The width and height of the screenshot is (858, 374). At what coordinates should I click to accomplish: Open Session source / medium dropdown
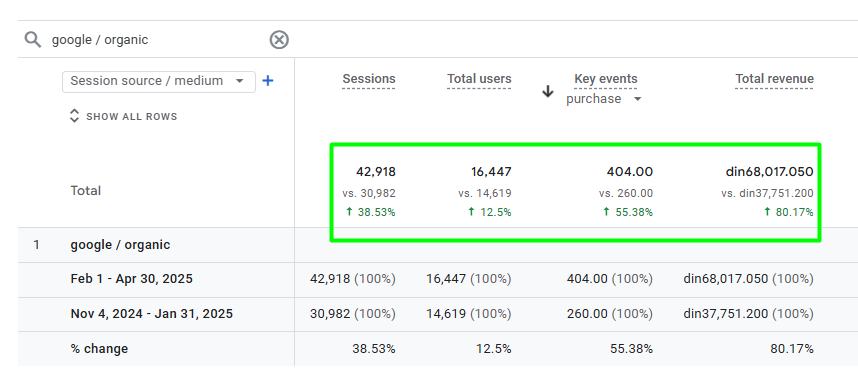point(159,81)
